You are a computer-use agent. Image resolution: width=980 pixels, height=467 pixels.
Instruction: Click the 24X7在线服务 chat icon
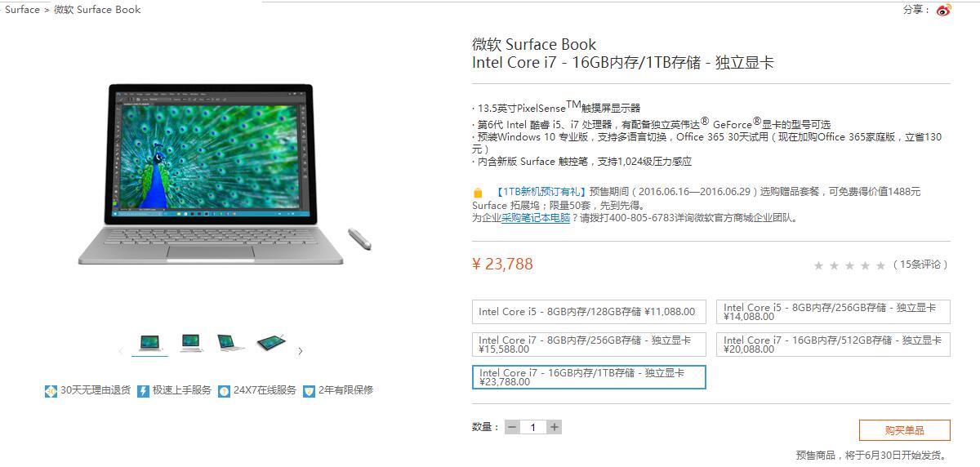pyautogui.click(x=224, y=391)
